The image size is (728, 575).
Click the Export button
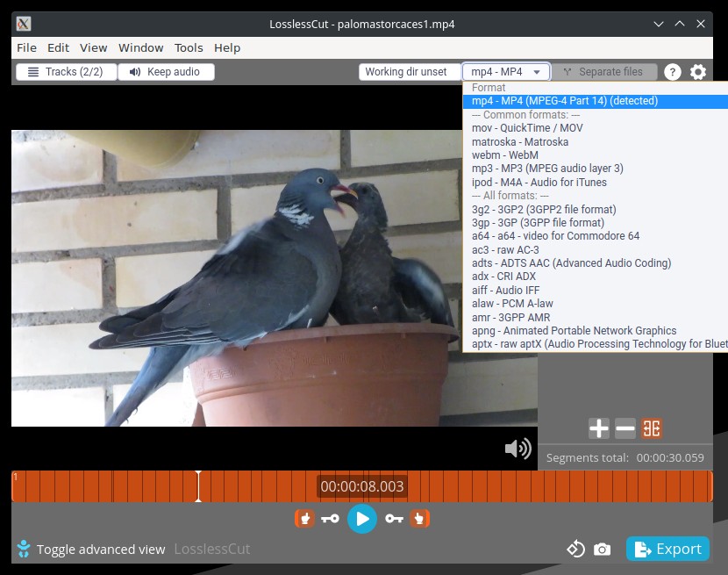click(x=667, y=549)
